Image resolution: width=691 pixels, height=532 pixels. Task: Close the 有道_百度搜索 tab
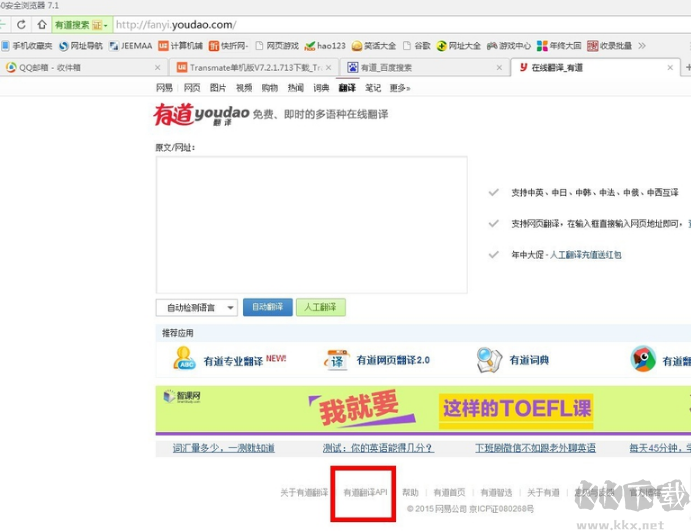click(x=499, y=67)
